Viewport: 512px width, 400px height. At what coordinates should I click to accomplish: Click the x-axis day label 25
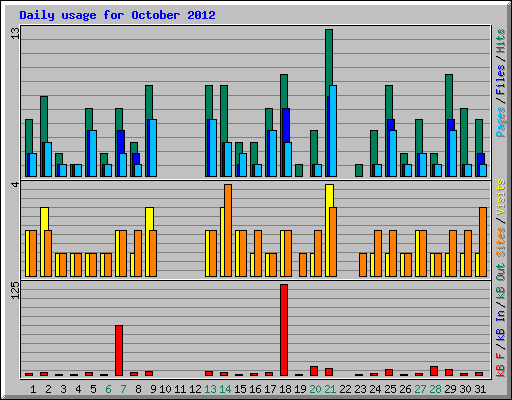(x=390, y=389)
